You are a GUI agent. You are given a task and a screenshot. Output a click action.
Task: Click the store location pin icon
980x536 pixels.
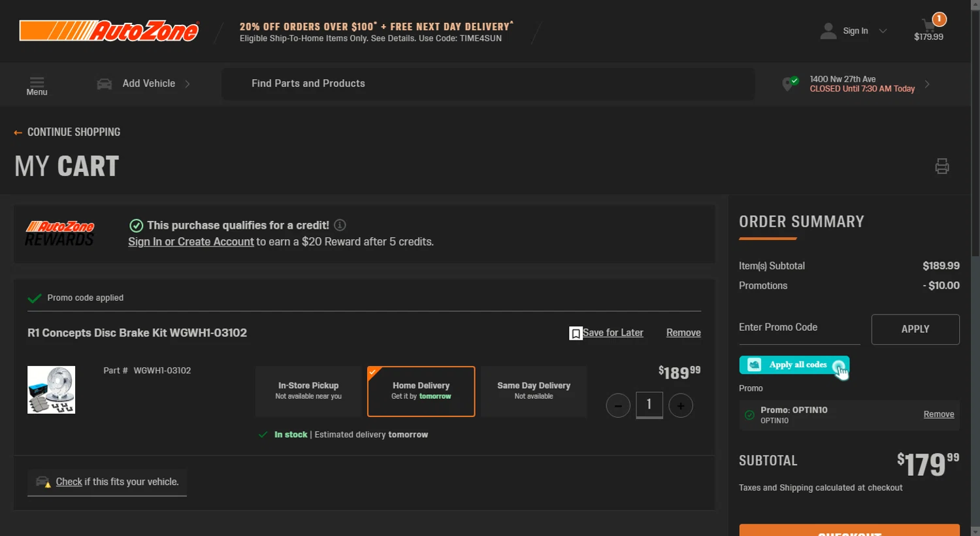pos(789,84)
